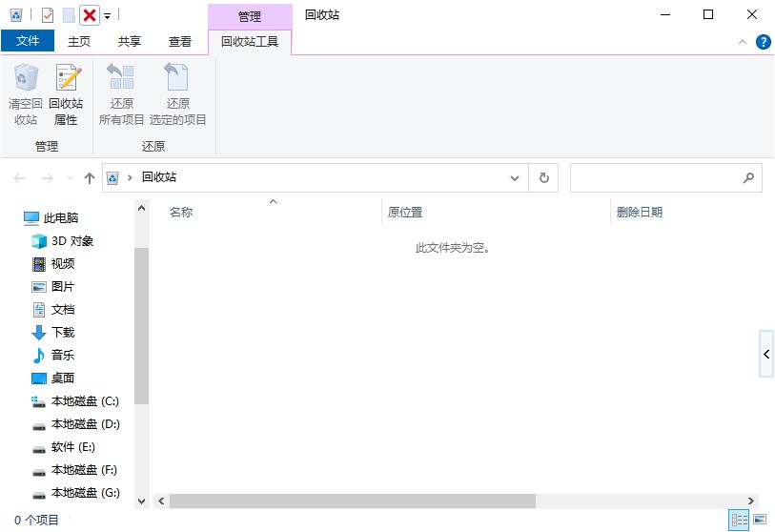Click 回收站 in the address bar
This screenshot has width=775, height=532.
click(159, 177)
